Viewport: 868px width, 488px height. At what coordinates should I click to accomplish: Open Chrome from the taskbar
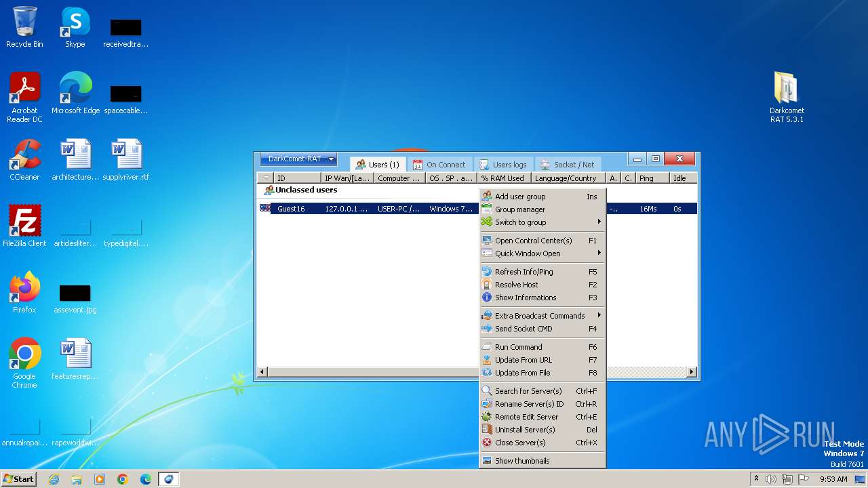pos(123,479)
